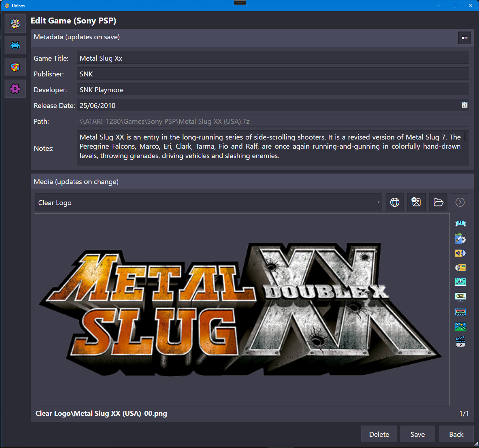Click the space invader icon in sidebar
Screen dimensions: 479x448
tap(15, 45)
